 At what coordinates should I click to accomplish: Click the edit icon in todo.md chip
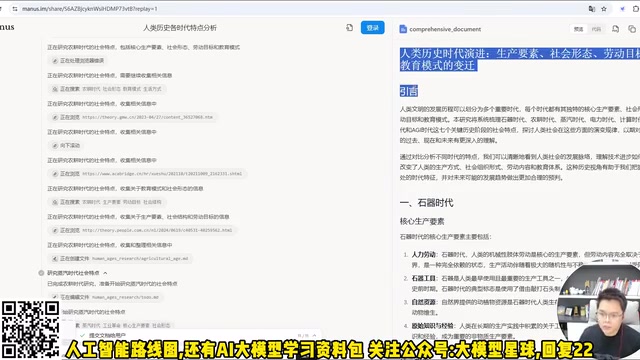point(55,297)
